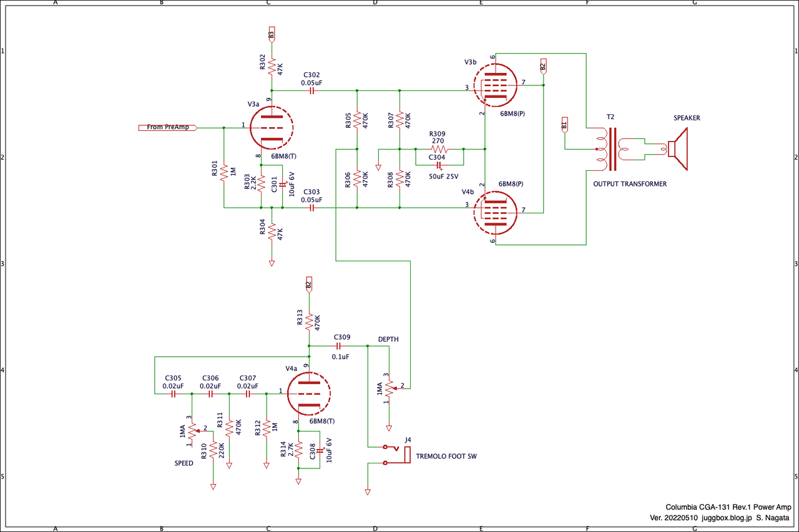Viewport: 799px width, 532px height.
Task: Select the C301 cathode bypass capacitor symbol
Action: 282,185
